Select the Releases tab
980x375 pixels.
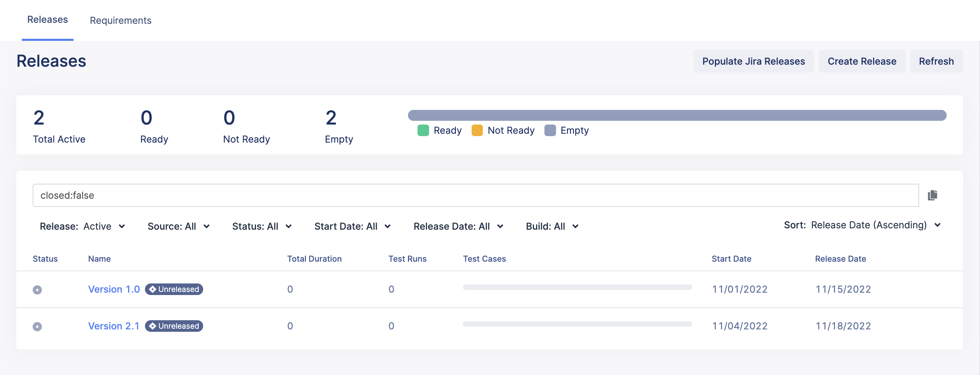[x=47, y=19]
